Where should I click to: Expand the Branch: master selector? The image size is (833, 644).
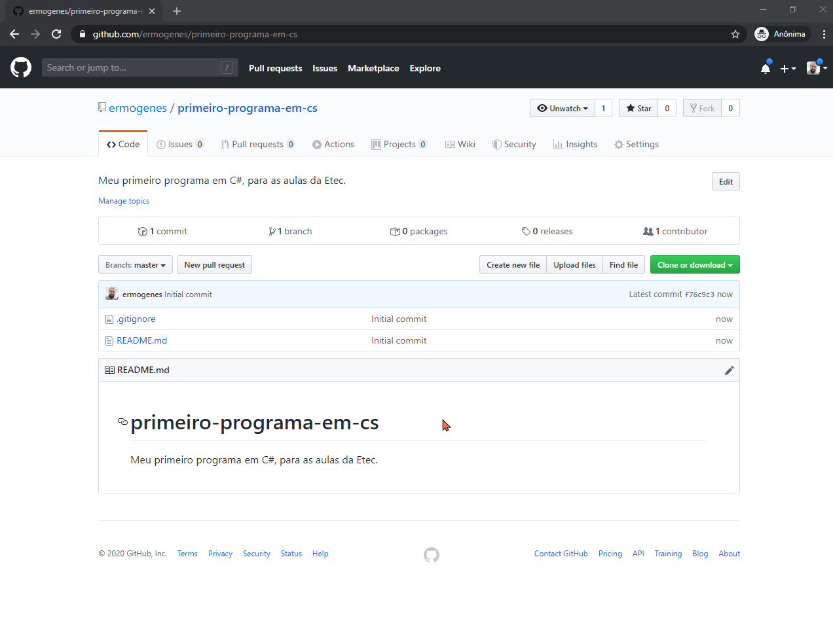(136, 264)
